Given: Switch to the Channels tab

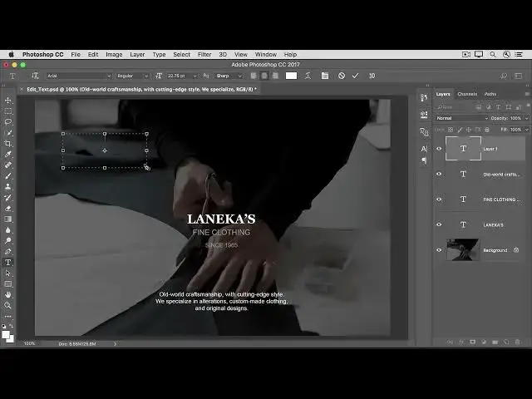Looking at the screenshot, I should pos(467,94).
